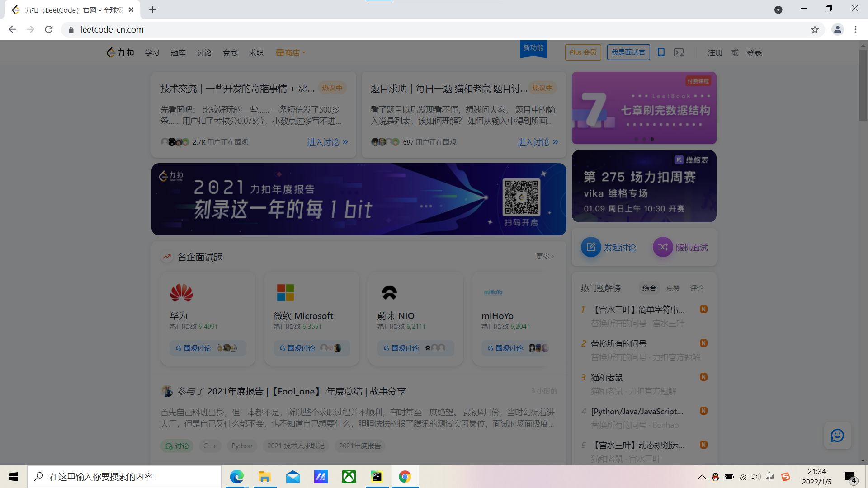Screen dimensions: 868x488
Task: Click 围观讨论 under 蔚来 NIO
Action: click(416, 348)
